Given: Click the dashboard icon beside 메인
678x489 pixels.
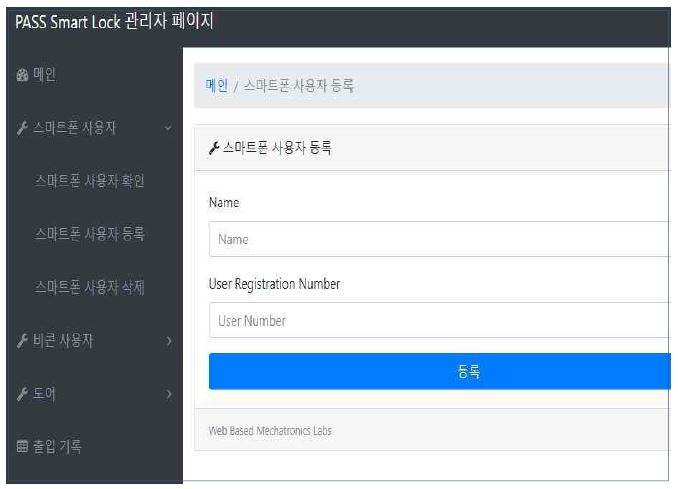Looking at the screenshot, I should click(x=22, y=75).
